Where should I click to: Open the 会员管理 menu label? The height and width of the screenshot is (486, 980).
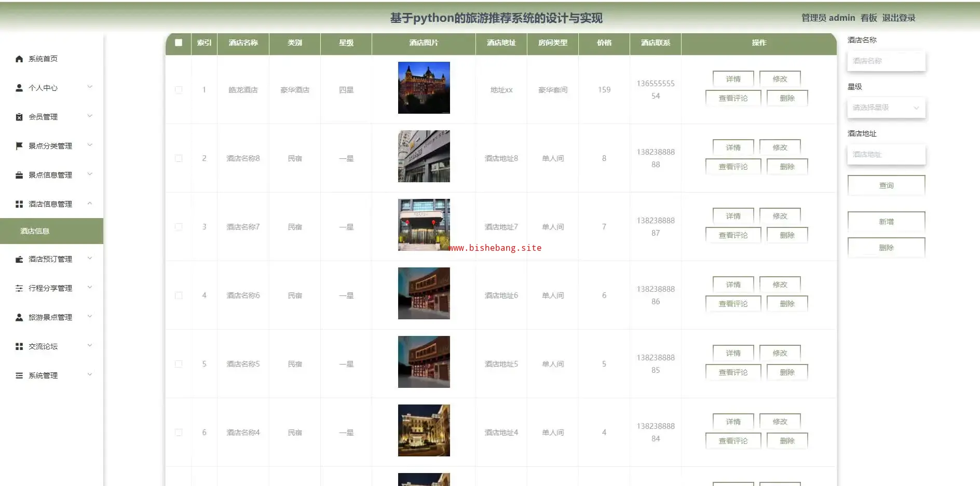coord(43,117)
